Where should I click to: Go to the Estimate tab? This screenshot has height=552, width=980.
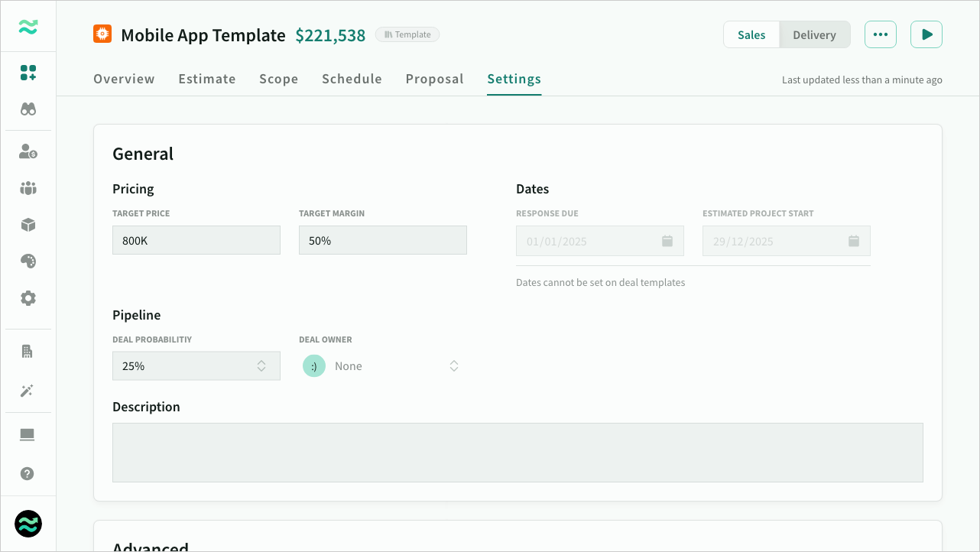coord(207,79)
